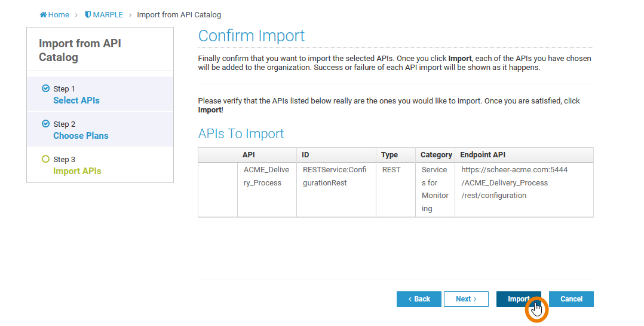Select the 'Select APIs' step

[x=76, y=100]
